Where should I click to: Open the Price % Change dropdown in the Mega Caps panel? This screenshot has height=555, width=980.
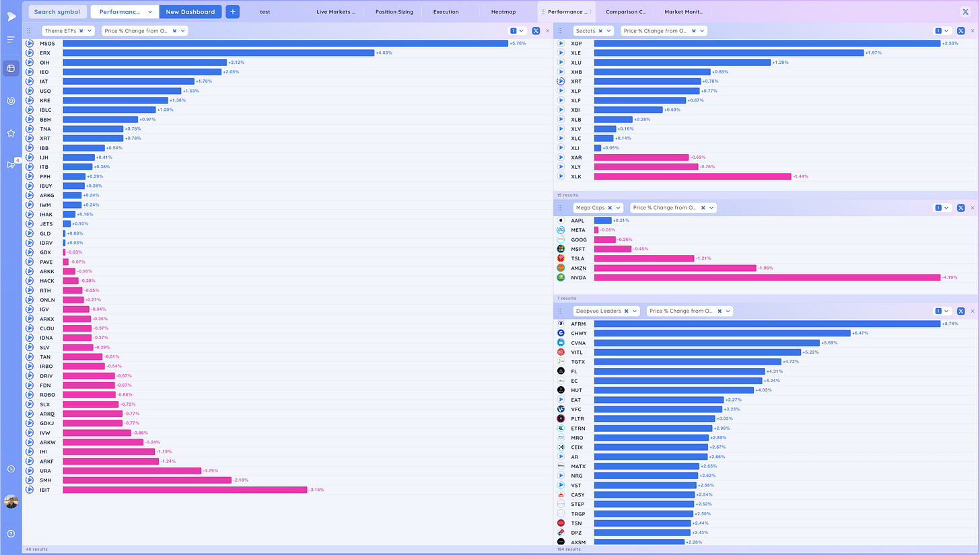(x=712, y=208)
